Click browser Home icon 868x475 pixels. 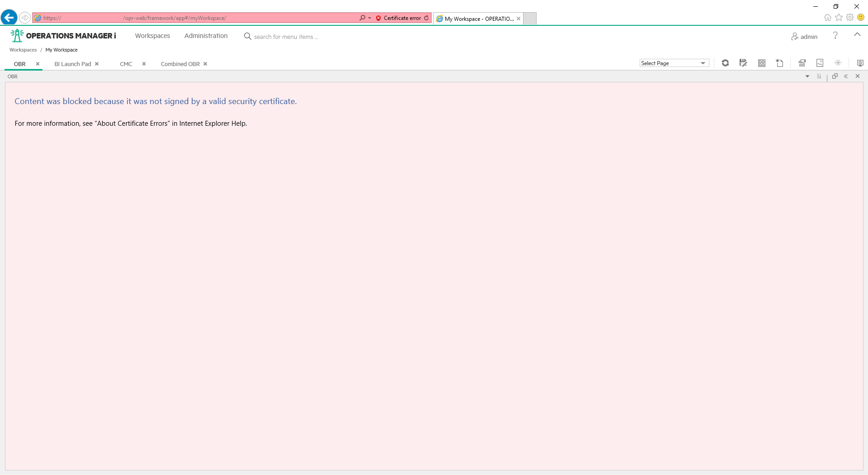tap(828, 18)
